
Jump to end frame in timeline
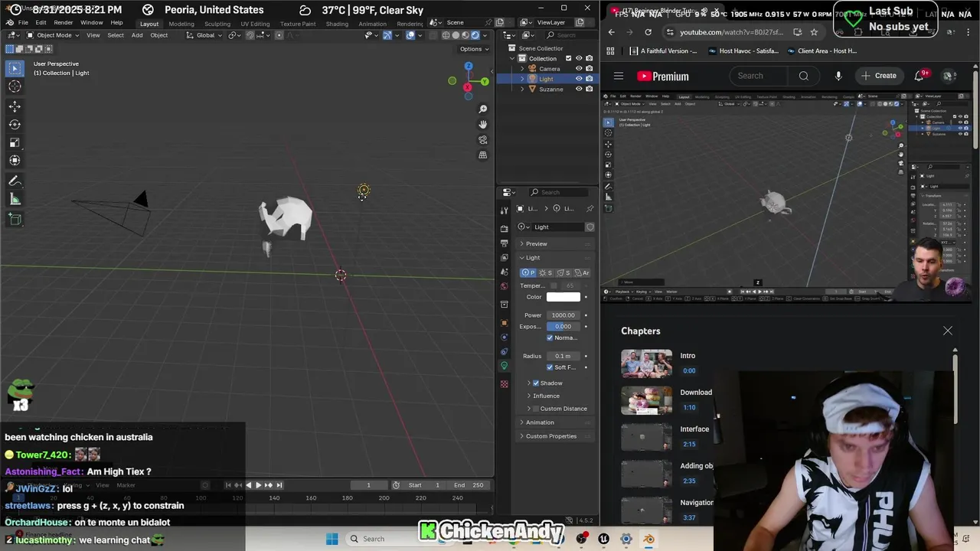click(x=279, y=484)
